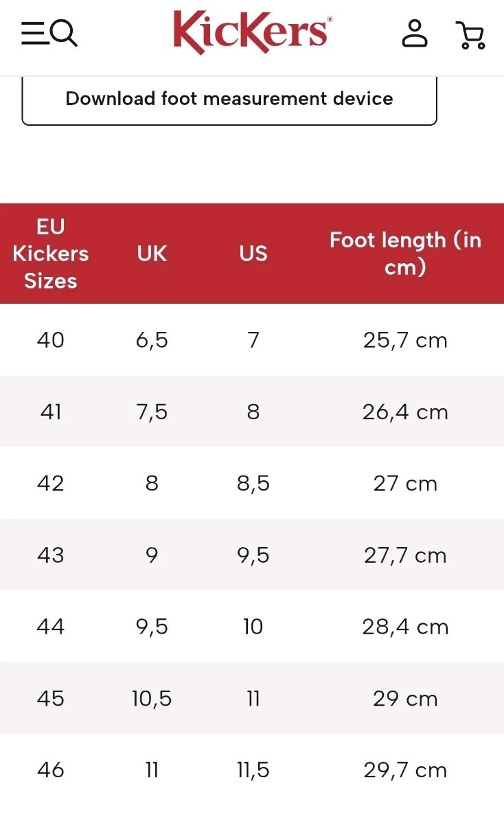Viewport: 504px width, 815px height.
Task: Select EU size 41 row
Action: click(x=252, y=412)
